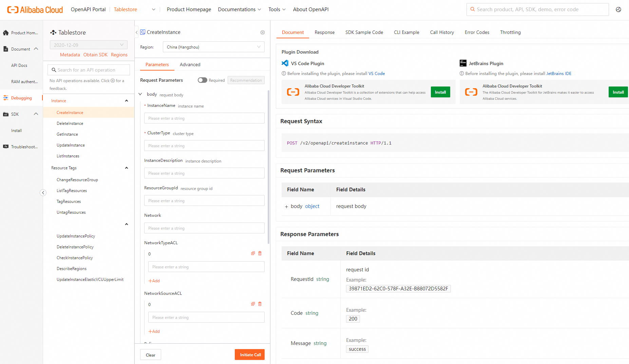Open the Tablestore product dropdown
Viewport: 629px width, 364px height.
tap(134, 9)
